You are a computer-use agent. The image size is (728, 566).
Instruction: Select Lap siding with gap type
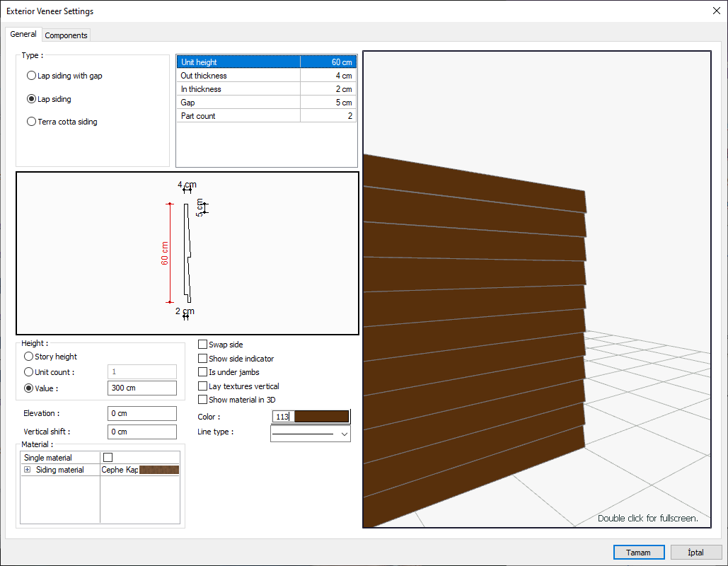[31, 76]
